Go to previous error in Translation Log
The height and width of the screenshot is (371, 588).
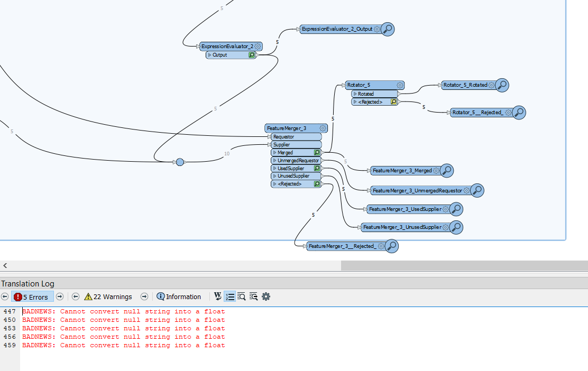coord(5,296)
